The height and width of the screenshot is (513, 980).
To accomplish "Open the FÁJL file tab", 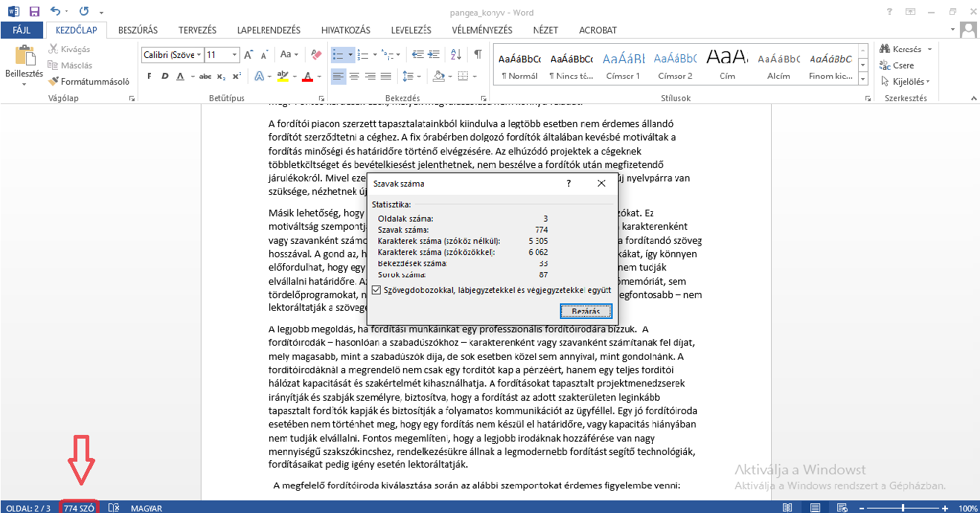I will [x=22, y=30].
